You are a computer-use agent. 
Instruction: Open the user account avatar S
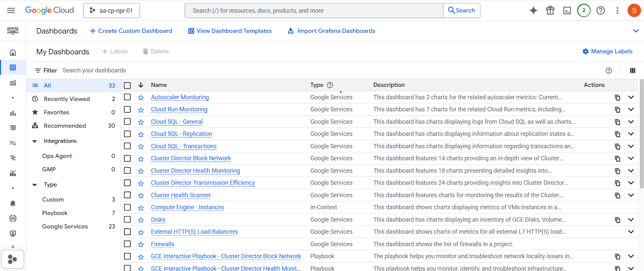(x=634, y=10)
